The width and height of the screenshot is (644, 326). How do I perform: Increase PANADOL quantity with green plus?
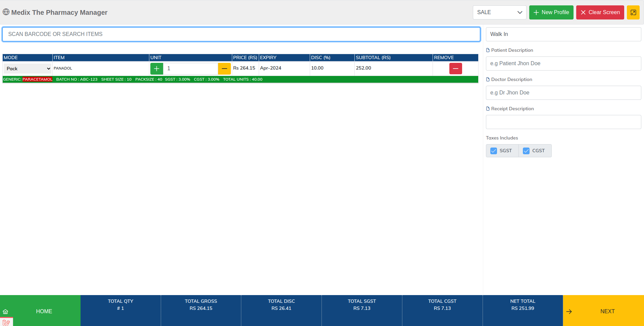[x=156, y=69]
